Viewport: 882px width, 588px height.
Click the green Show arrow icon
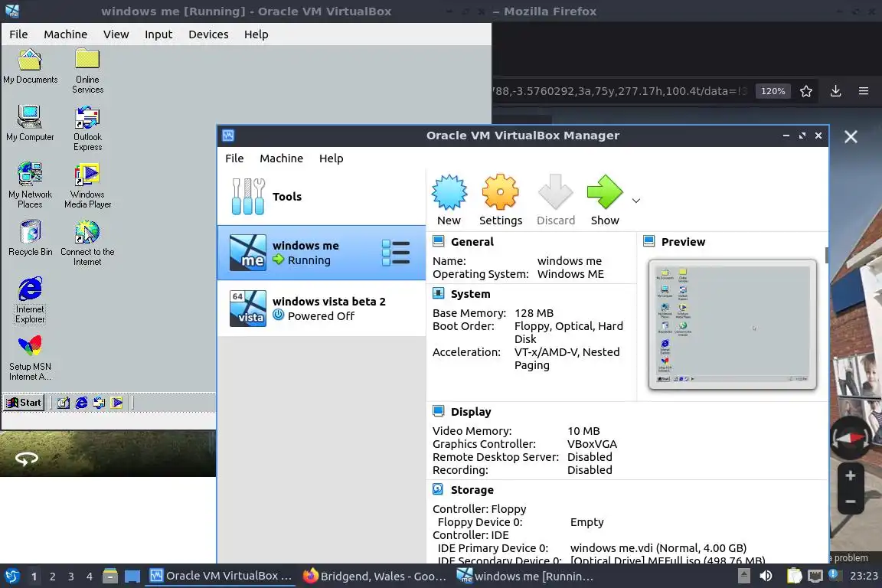(x=605, y=192)
